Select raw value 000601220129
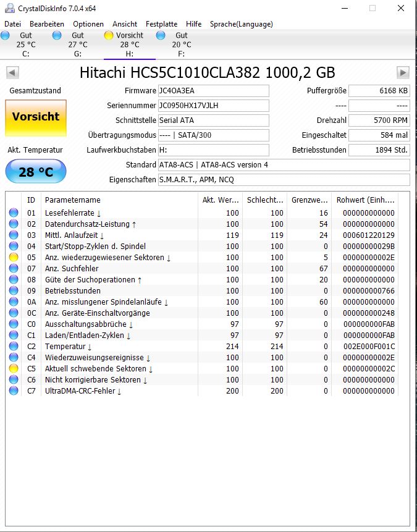This screenshot has width=417, height=532. (368, 235)
